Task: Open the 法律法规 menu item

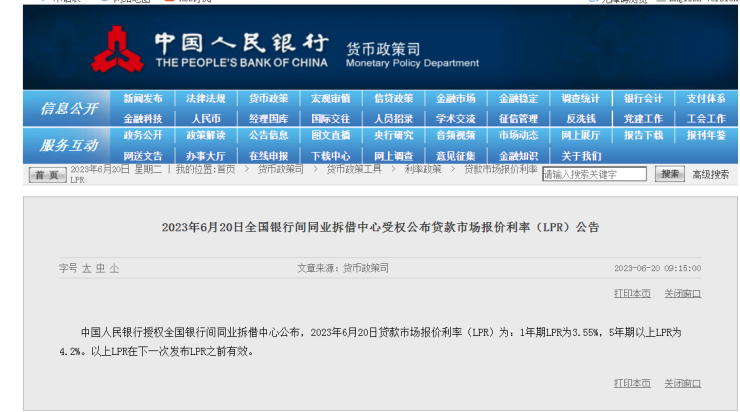Action: 205,99
